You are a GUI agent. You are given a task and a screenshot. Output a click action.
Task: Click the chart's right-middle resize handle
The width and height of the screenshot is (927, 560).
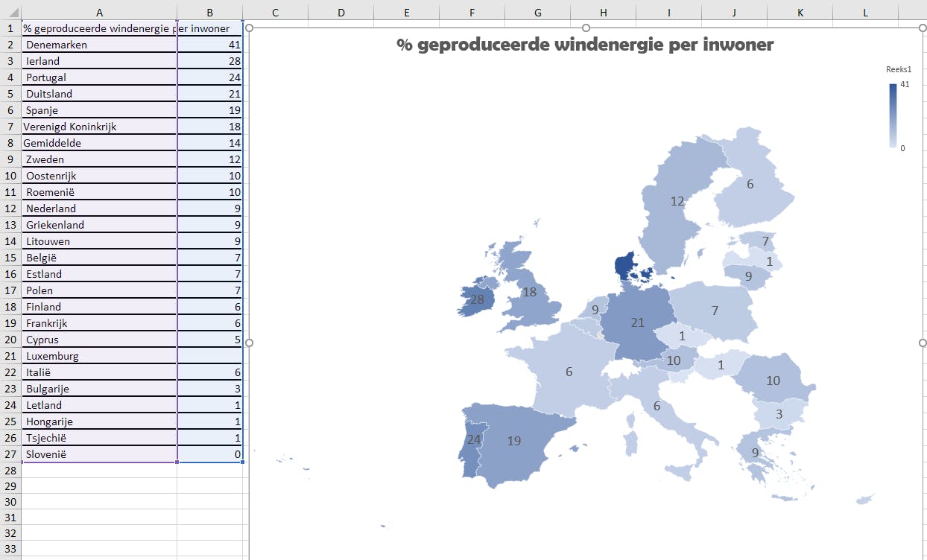[923, 343]
